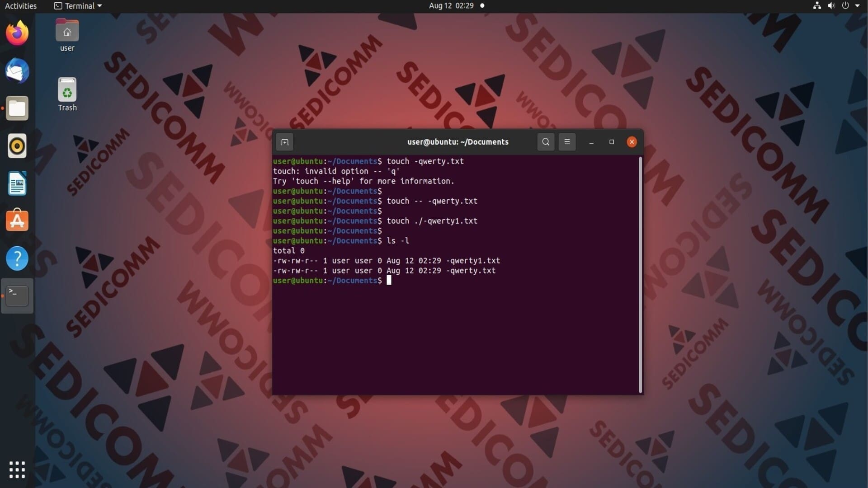Open the Help icon in the dock
The height and width of the screenshot is (488, 868).
(17, 258)
